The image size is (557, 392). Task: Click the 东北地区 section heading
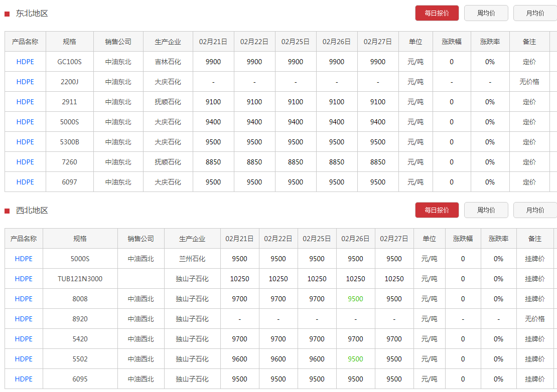[x=32, y=14]
